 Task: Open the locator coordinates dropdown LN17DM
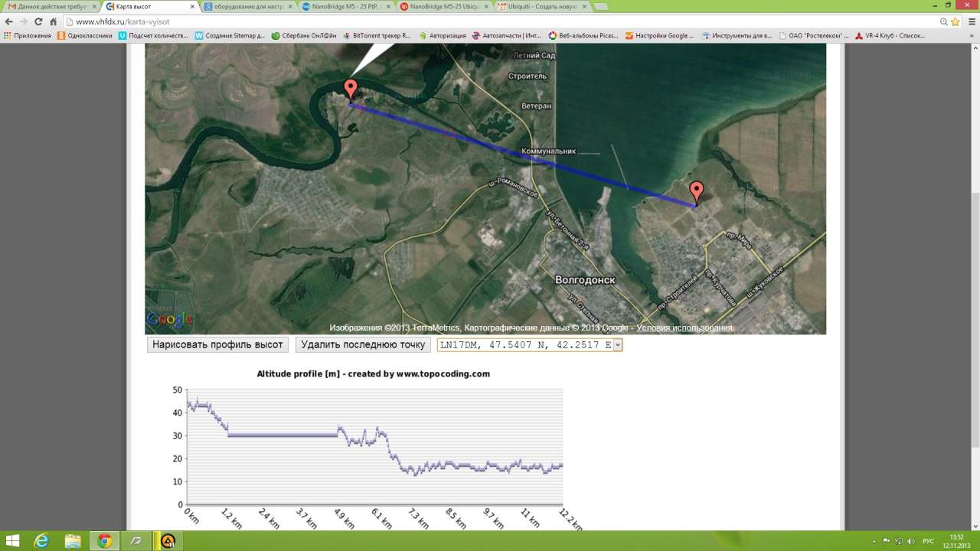[530, 345]
